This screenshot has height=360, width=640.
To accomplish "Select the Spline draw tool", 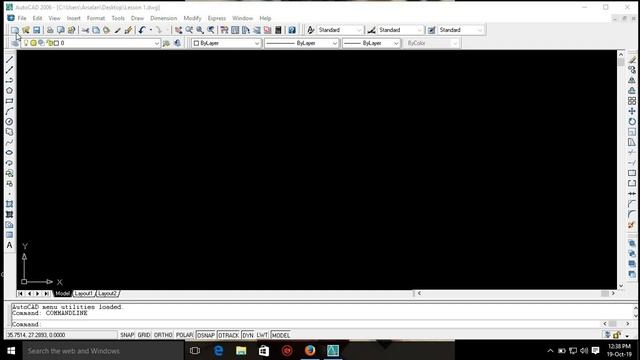I will [9, 142].
